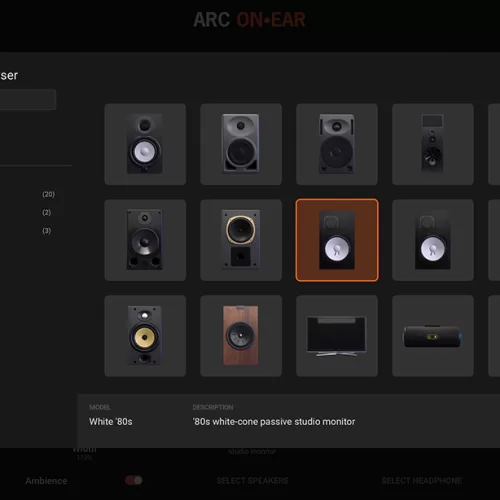Viewport: 500px width, 500px height.
Task: Select the white-cone monitor in the top row
Action: [145, 144]
